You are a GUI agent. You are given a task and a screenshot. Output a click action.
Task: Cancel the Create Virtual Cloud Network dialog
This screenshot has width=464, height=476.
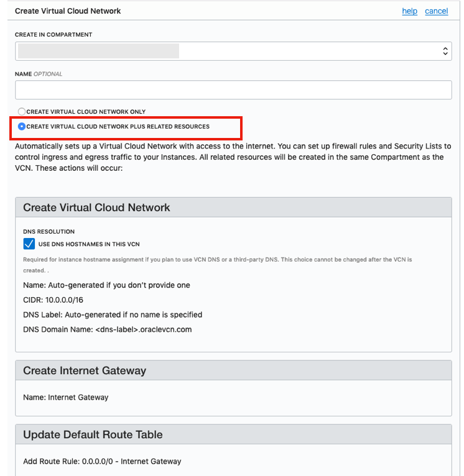[436, 11]
